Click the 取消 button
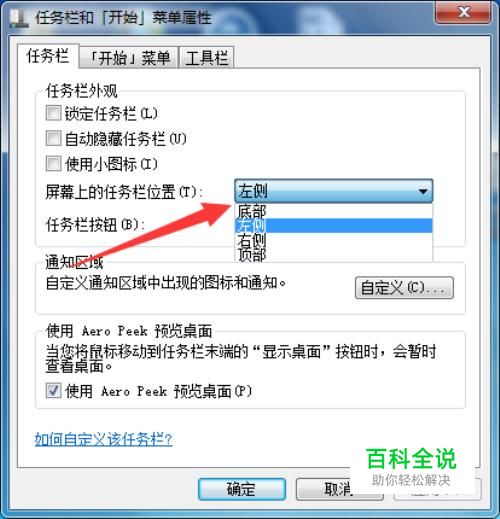 click(340, 489)
